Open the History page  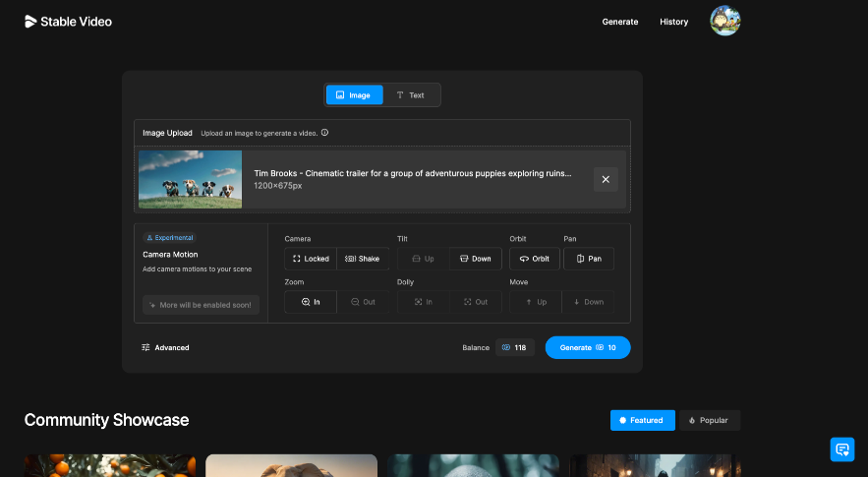pos(673,22)
